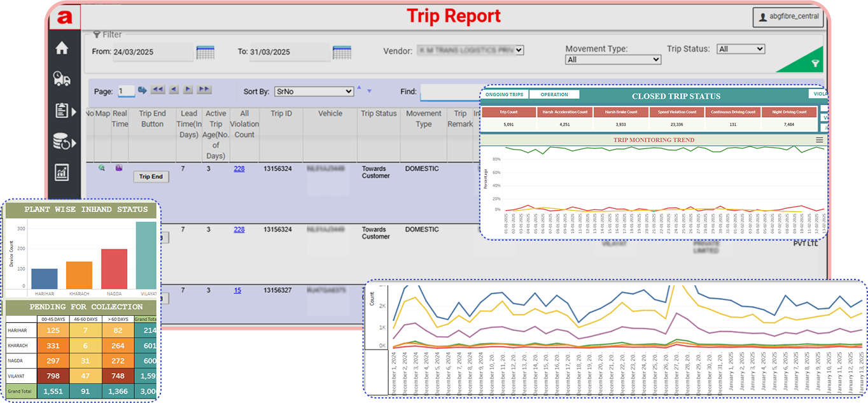This screenshot has width=868, height=403.
Task: Open the Sort By dropdown
Action: coord(314,92)
